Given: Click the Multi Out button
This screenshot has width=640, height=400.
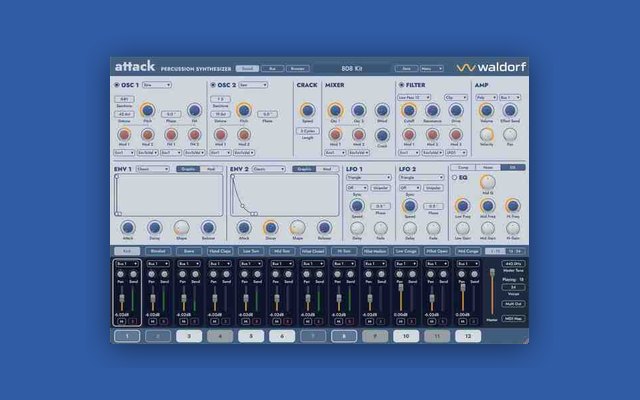Looking at the screenshot, I should click(513, 304).
